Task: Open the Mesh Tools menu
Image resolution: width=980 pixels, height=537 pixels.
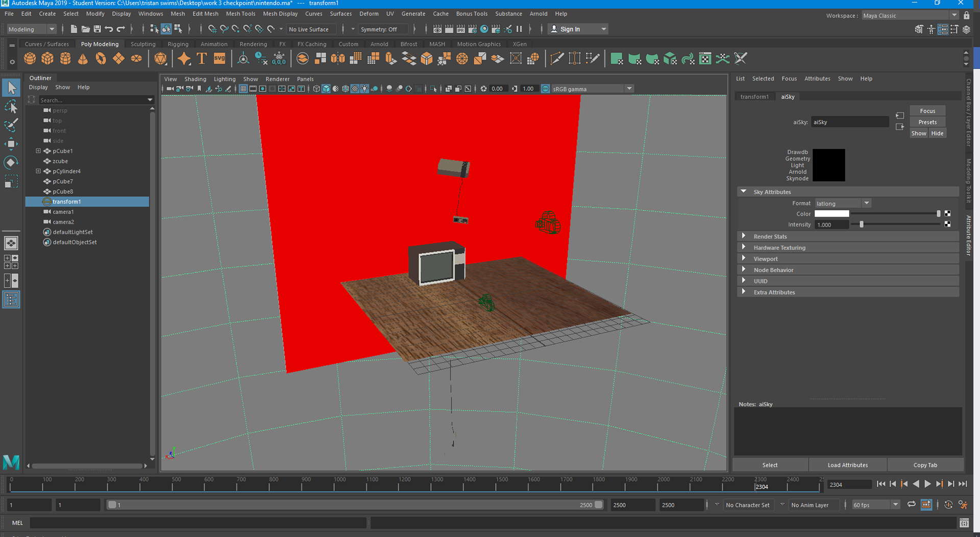Action: 240,14
